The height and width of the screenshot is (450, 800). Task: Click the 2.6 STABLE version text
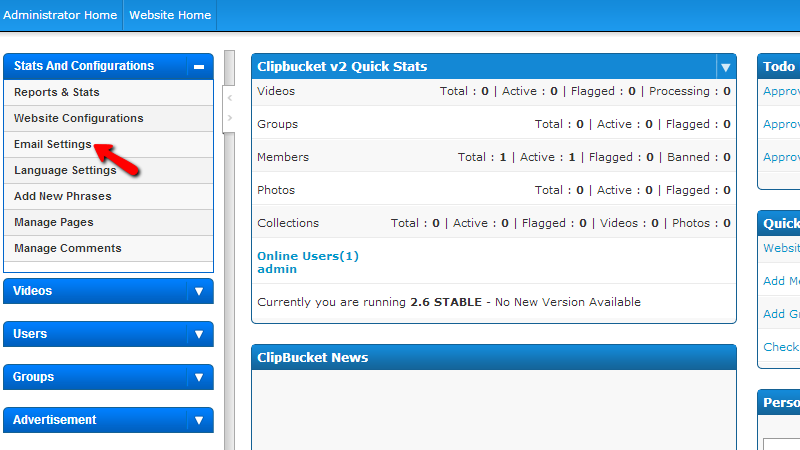(x=446, y=302)
